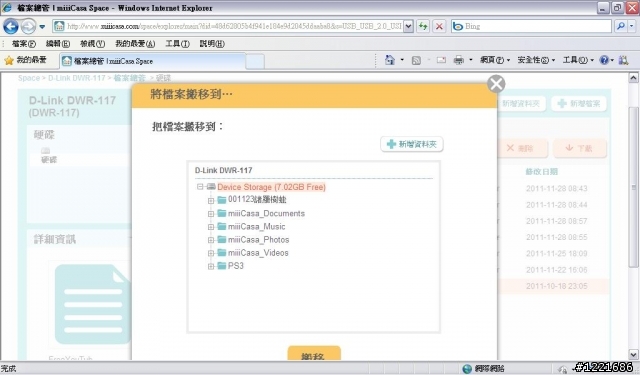Click the Bing search box
The width and height of the screenshot is (640, 375).
[x=531, y=27]
